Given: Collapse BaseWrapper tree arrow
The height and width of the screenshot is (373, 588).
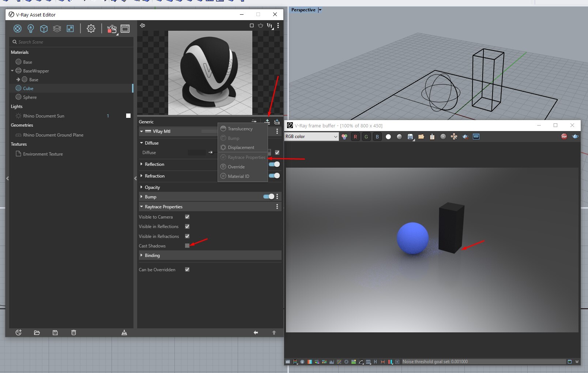Looking at the screenshot, I should click(x=12, y=71).
